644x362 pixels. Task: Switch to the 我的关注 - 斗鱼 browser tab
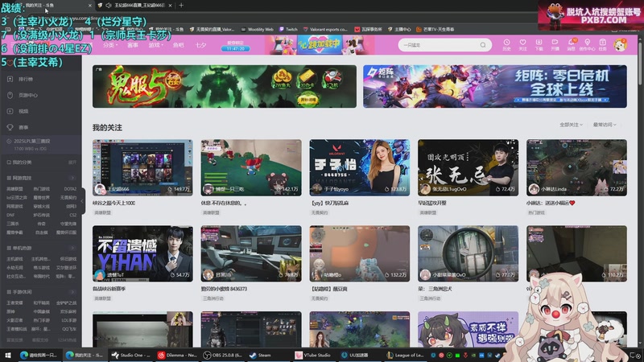(53, 6)
